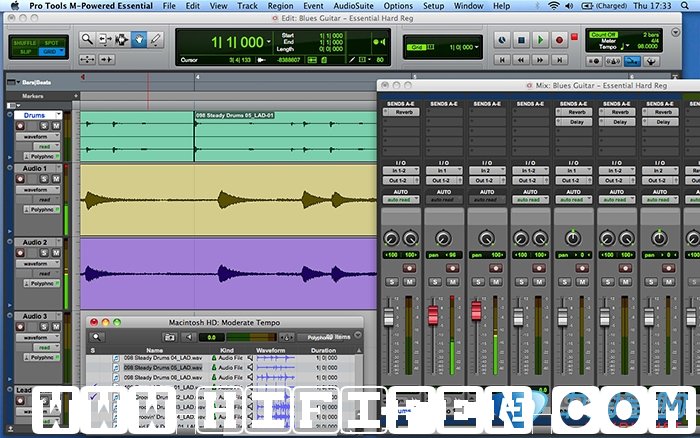Open the Options menu
The image size is (700, 438).
click(398, 6)
